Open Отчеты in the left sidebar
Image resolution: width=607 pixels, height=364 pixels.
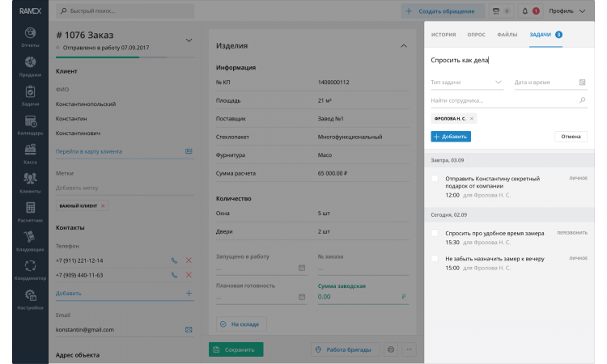point(30,36)
